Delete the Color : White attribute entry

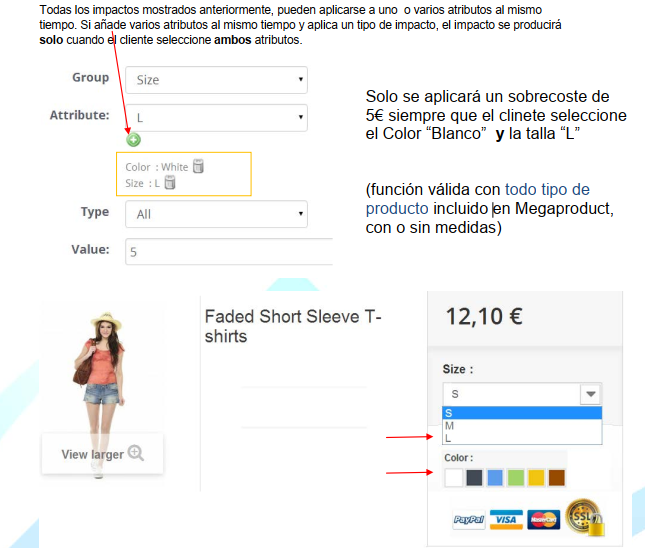pyautogui.click(x=198, y=166)
